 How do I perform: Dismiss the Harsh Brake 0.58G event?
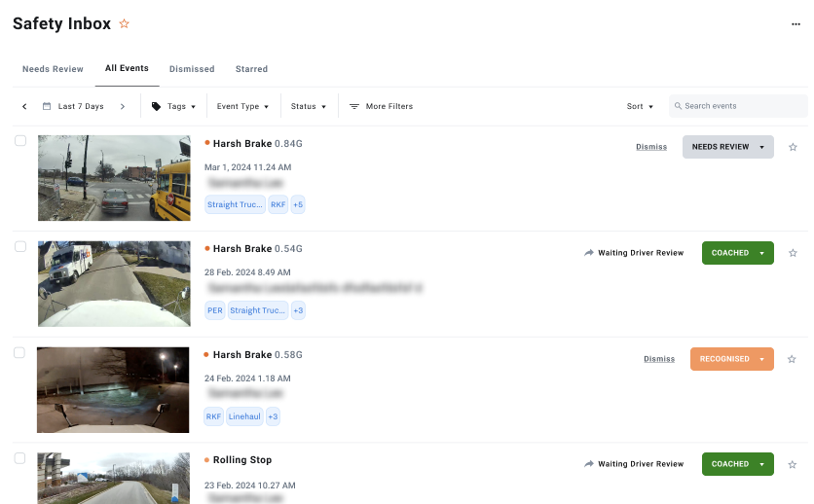click(x=659, y=359)
